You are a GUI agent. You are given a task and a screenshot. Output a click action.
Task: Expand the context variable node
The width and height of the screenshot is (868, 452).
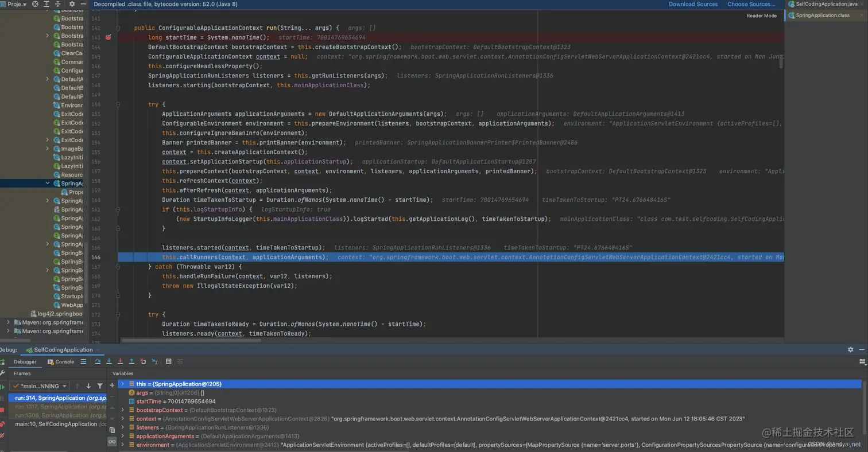[122, 419]
